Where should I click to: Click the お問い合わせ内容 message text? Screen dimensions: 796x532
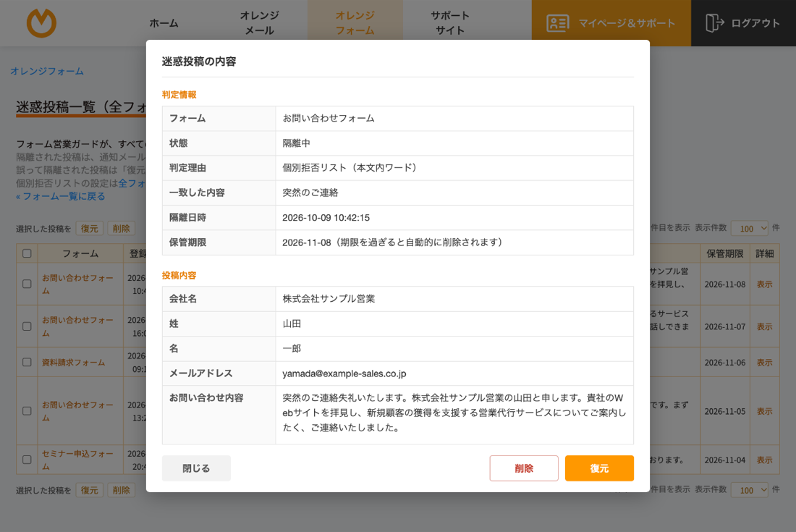[x=454, y=413]
